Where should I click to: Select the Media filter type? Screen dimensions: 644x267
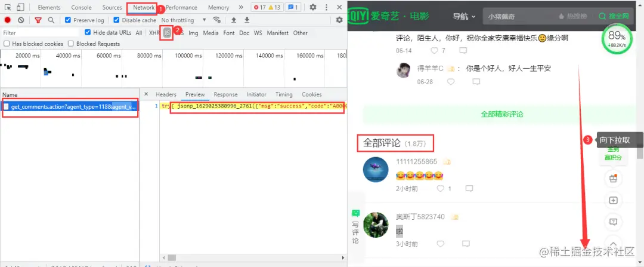[x=210, y=33]
